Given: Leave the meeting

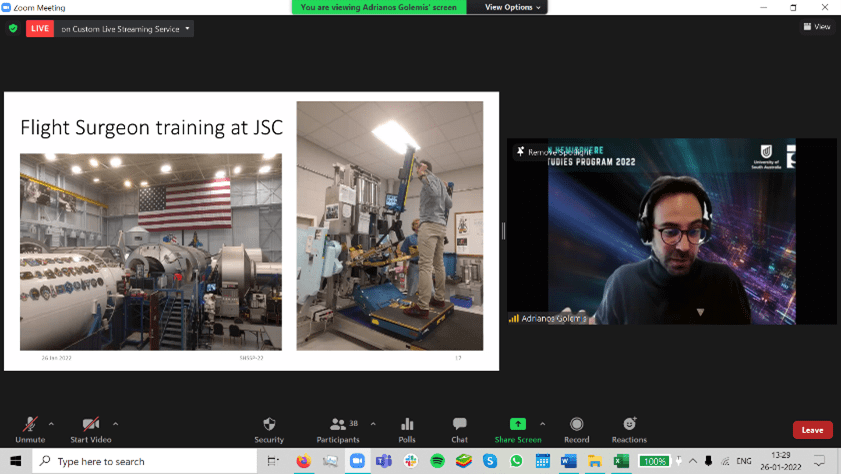Looking at the screenshot, I should [x=812, y=430].
